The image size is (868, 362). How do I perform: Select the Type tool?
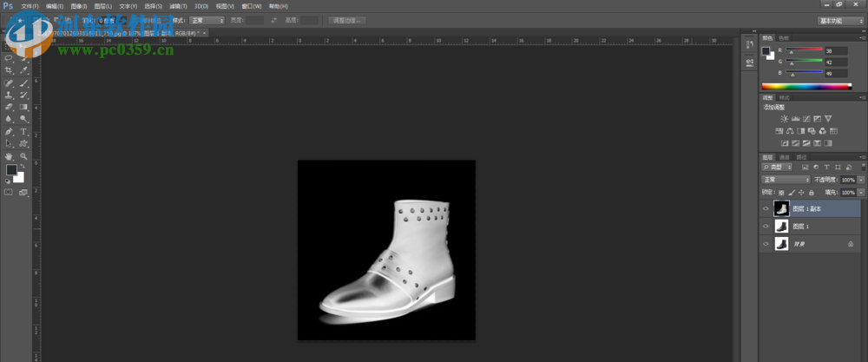[23, 131]
